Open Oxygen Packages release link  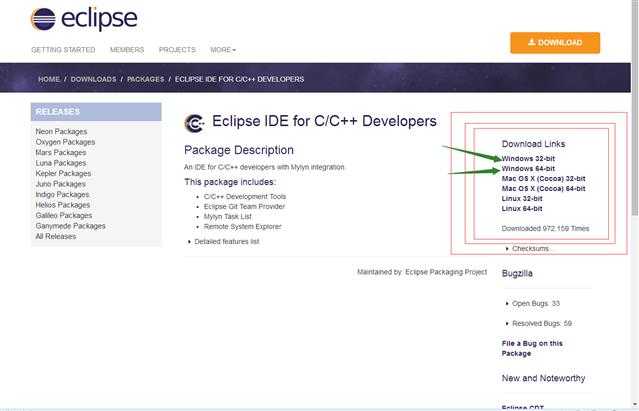pyautogui.click(x=65, y=142)
